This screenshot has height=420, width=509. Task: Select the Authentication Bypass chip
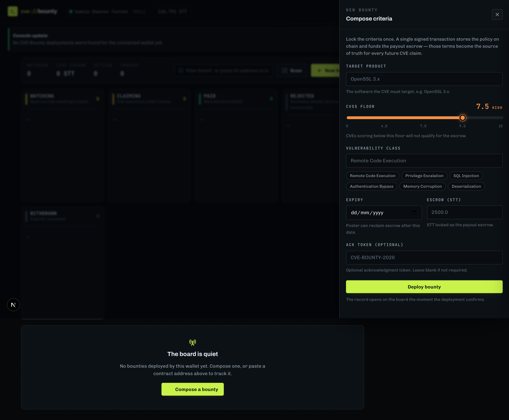point(372,186)
